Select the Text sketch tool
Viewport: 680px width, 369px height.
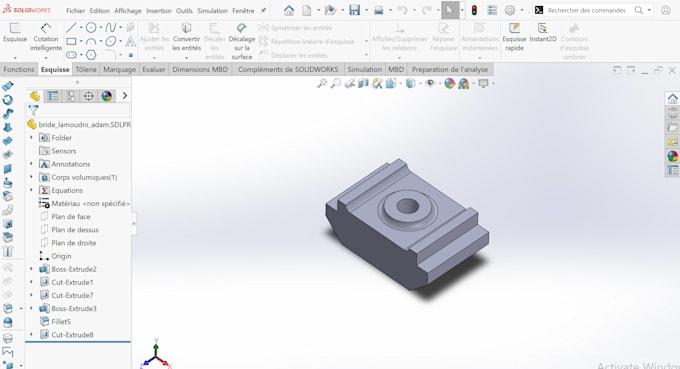(x=130, y=42)
